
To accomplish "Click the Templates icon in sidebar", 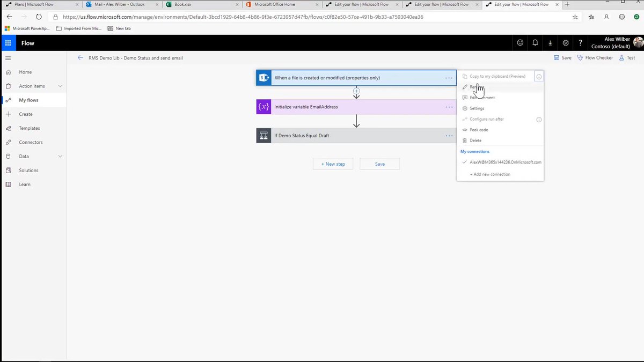I will [8, 128].
